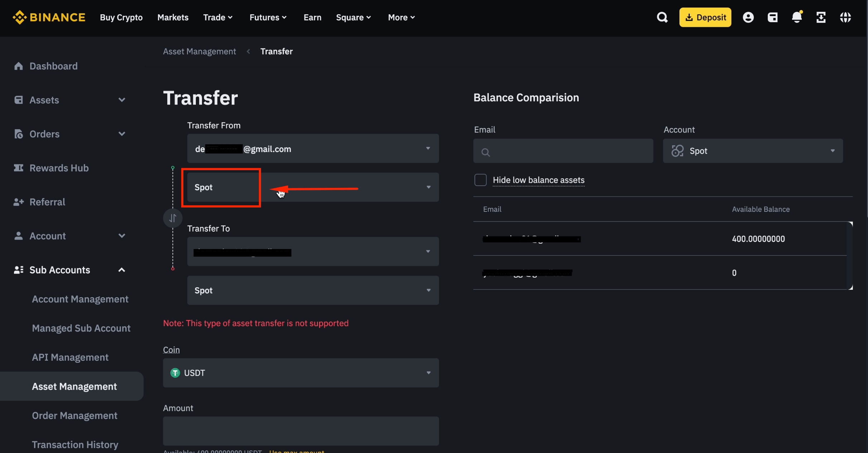868x453 pixels.
Task: Open the language globe icon
Action: tap(846, 17)
